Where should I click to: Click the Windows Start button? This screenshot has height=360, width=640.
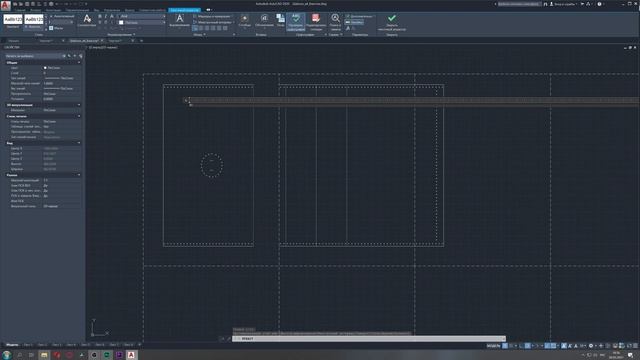point(7,355)
